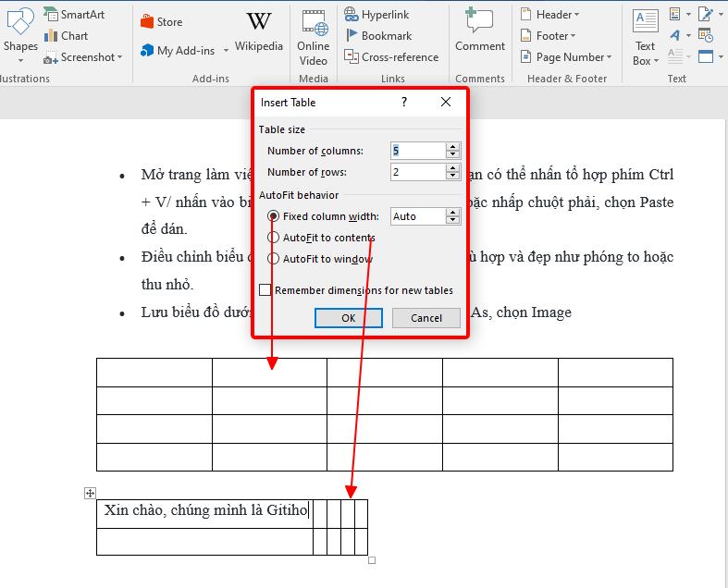
Task: Expand the Screenshot dropdown arrow
Action: coord(119,57)
